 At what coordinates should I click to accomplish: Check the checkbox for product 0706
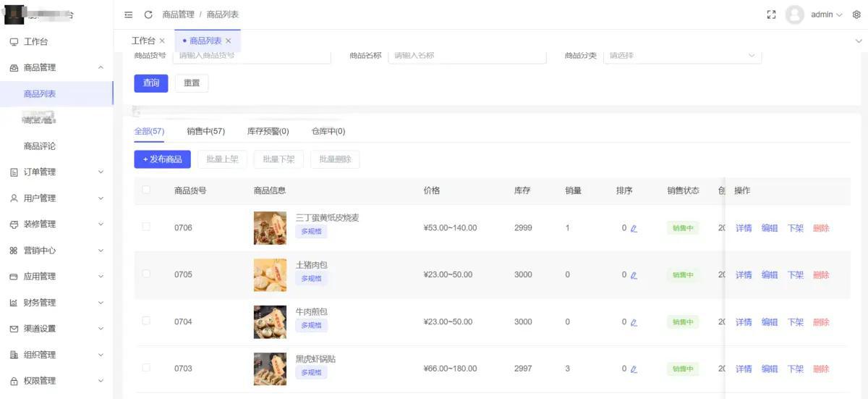pyautogui.click(x=146, y=227)
